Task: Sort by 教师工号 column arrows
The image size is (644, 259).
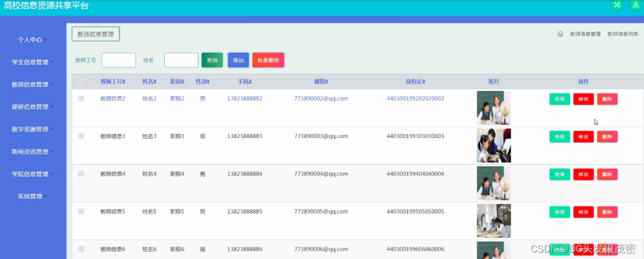Action: tap(124, 82)
